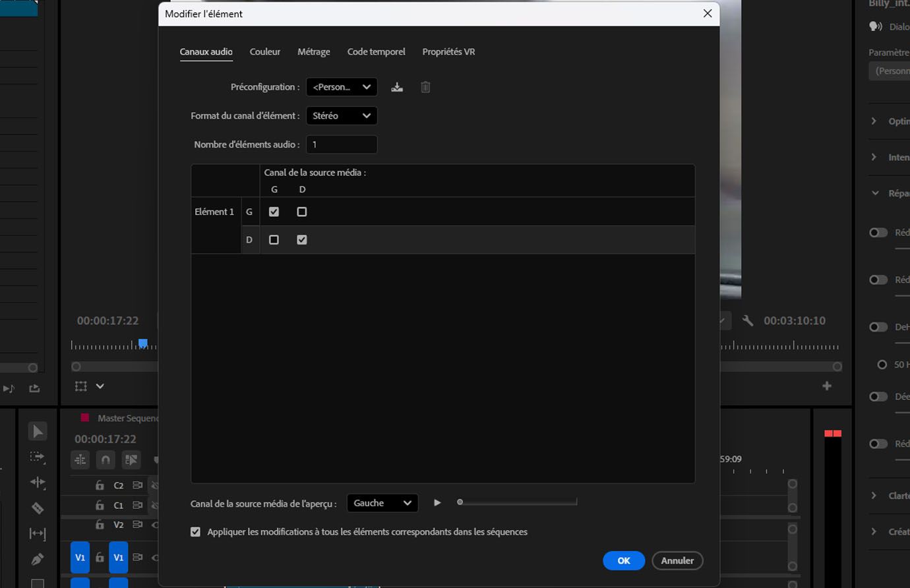
Task: Confirm changes with the OK button
Action: (x=623, y=560)
